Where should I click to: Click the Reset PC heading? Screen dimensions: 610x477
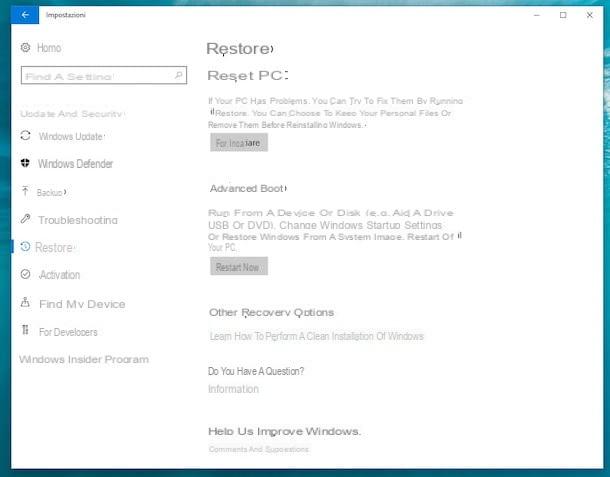247,75
